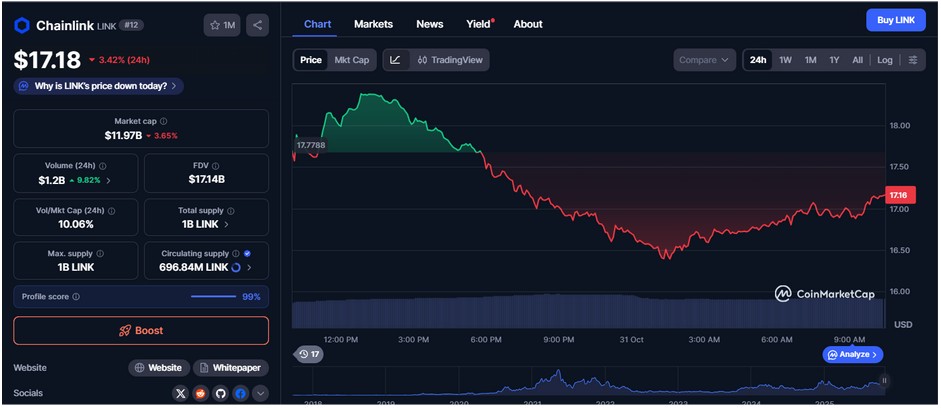Open chart settings sliders icon

[912, 60]
